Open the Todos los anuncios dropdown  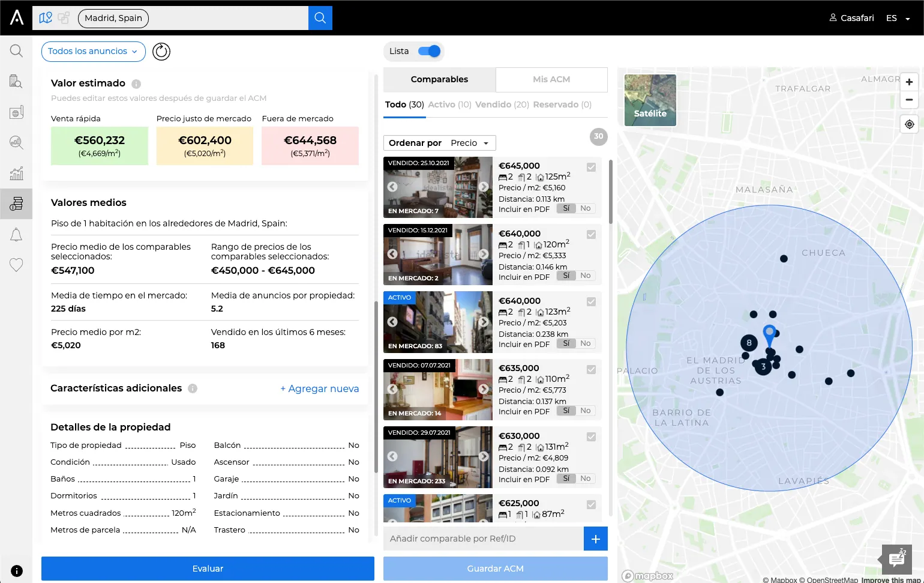click(94, 52)
